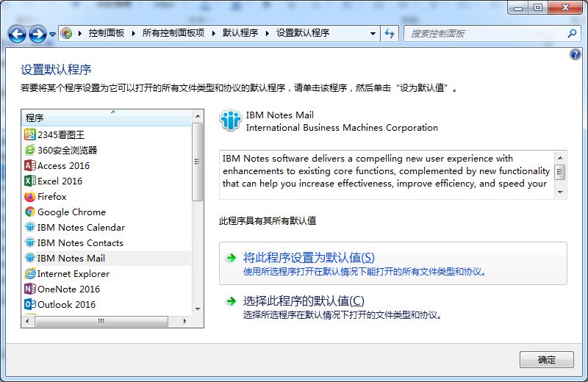
Task: Click the 程序 column header to sort
Action: 107,118
